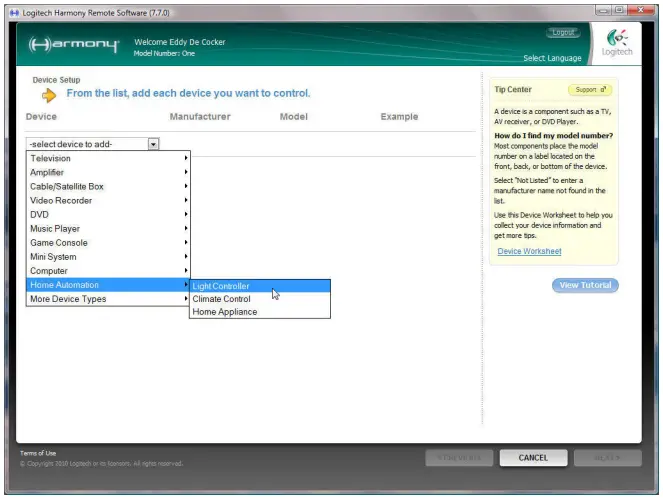The width and height of the screenshot is (663, 499).
Task: Pick Home Appliance in the submenu
Action: pos(260,312)
